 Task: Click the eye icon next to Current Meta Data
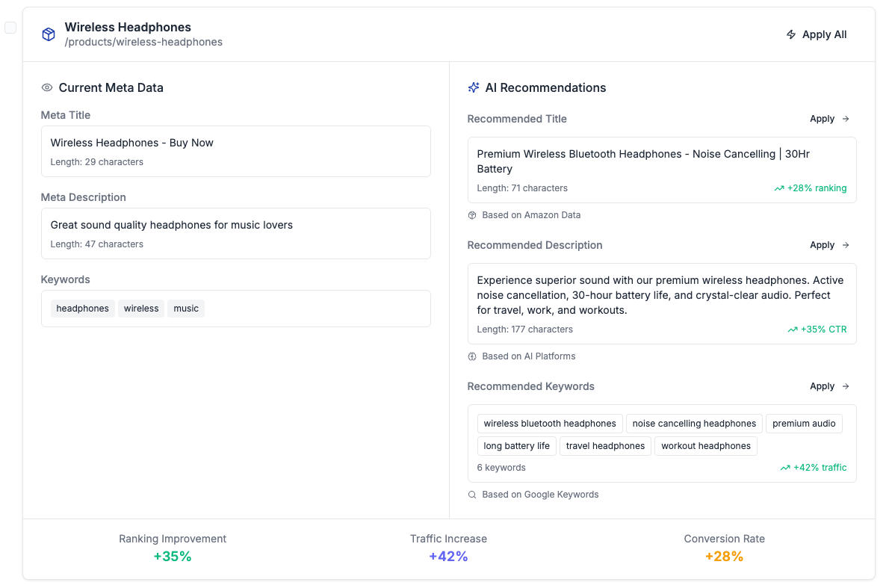click(47, 87)
